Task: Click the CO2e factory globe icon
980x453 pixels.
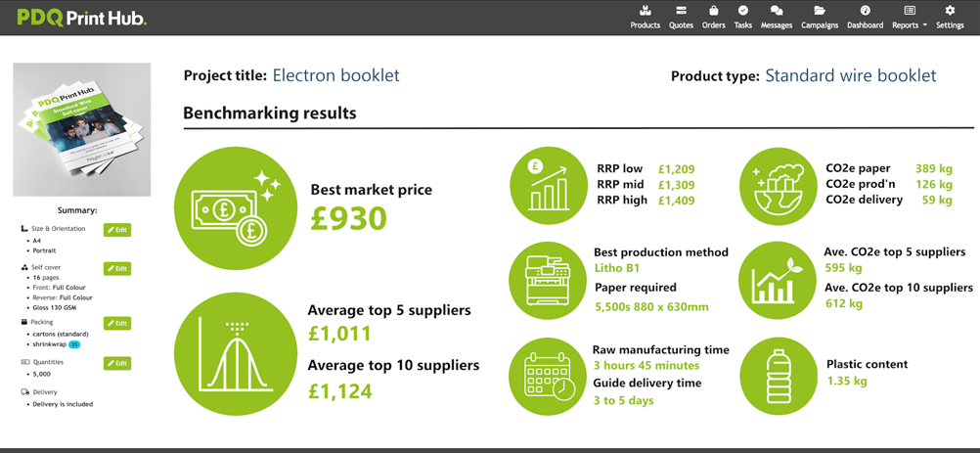Action: click(777, 184)
